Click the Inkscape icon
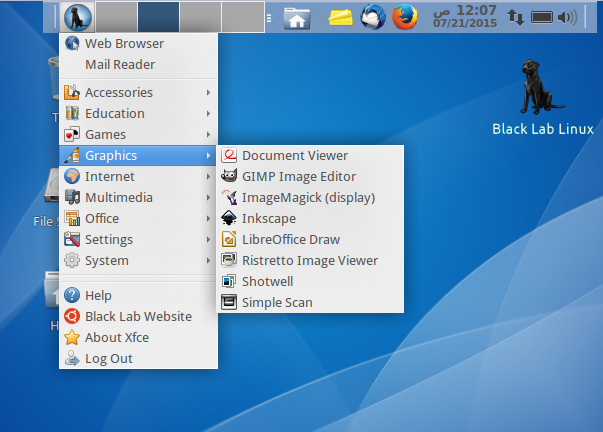Image resolution: width=603 pixels, height=432 pixels. [229, 218]
